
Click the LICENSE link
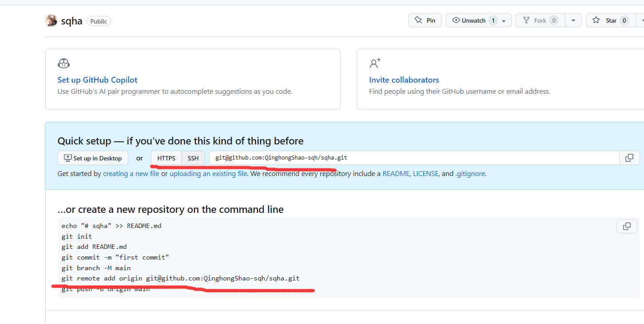click(426, 174)
